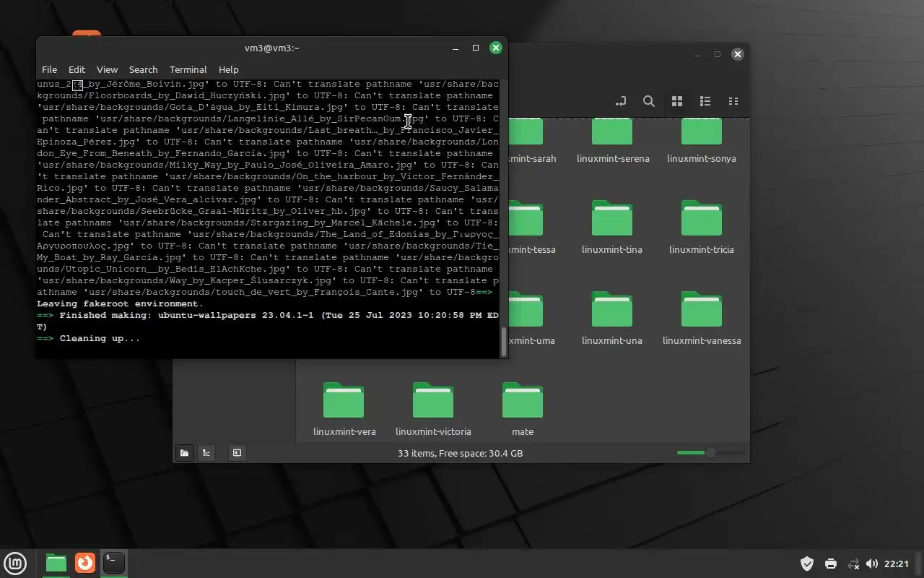The image size is (924, 578).
Task: Open the Search menu in terminal
Action: (x=143, y=69)
